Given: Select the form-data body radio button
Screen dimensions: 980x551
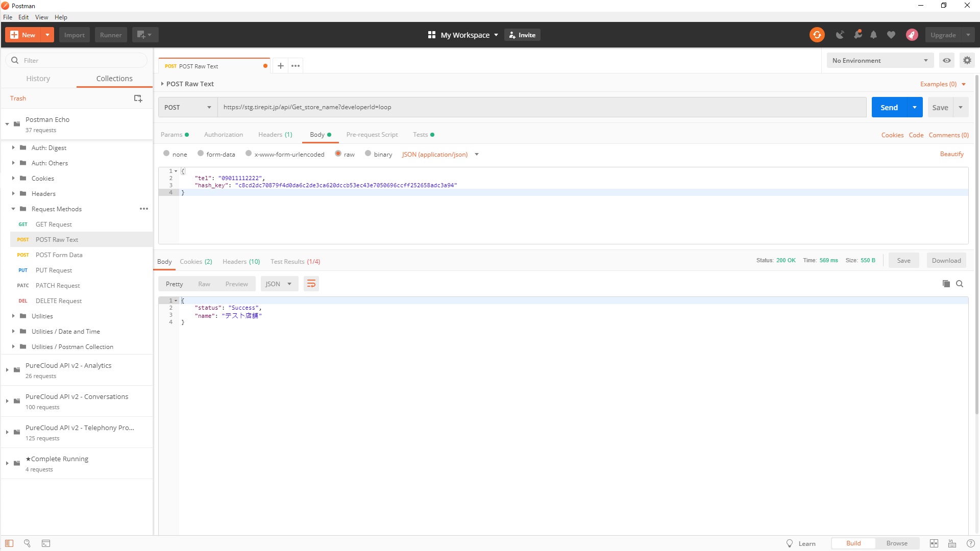Looking at the screenshot, I should (x=201, y=154).
